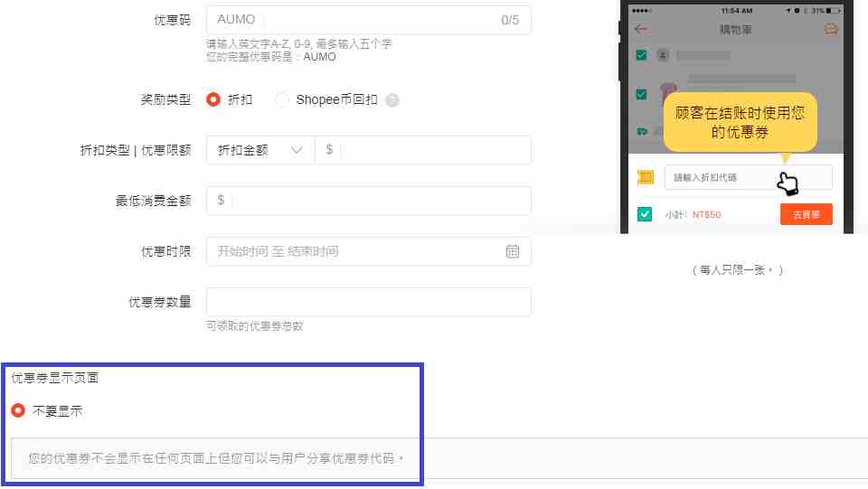Screen dimensions: 868x489
Task: Click the yellow voucher icon in phone preview
Action: click(x=645, y=177)
